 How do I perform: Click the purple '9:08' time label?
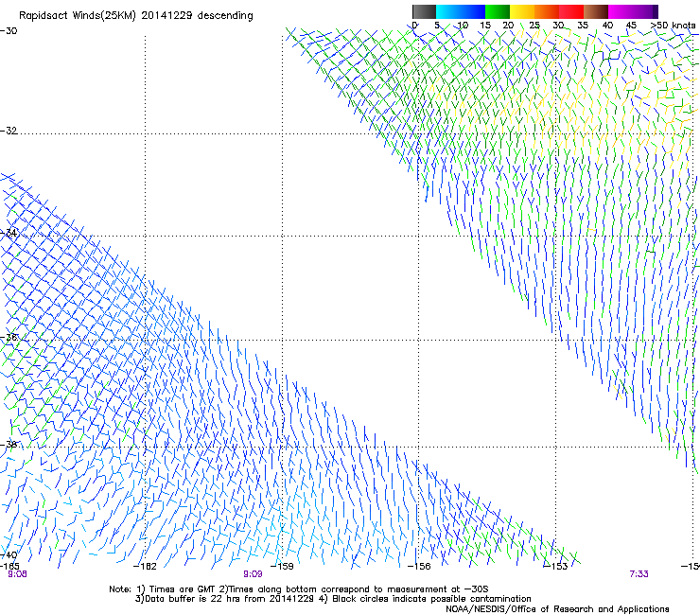click(17, 574)
